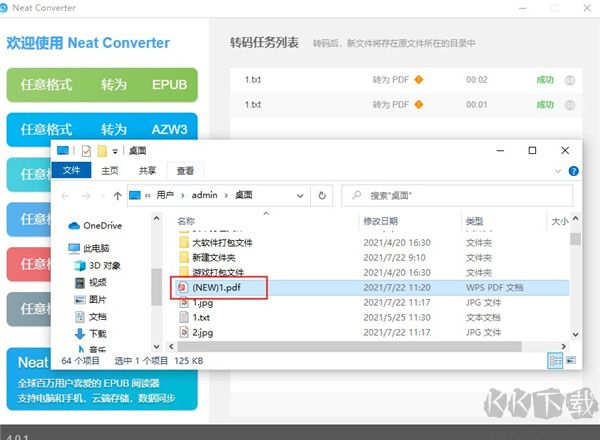Click admin in the address path
This screenshot has height=440, width=600.
[204, 195]
